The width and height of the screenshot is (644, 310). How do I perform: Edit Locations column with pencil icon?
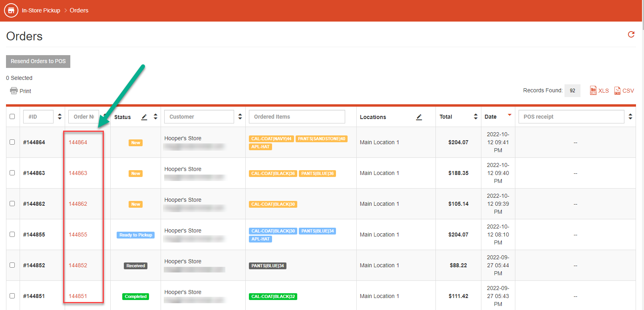pyautogui.click(x=419, y=117)
